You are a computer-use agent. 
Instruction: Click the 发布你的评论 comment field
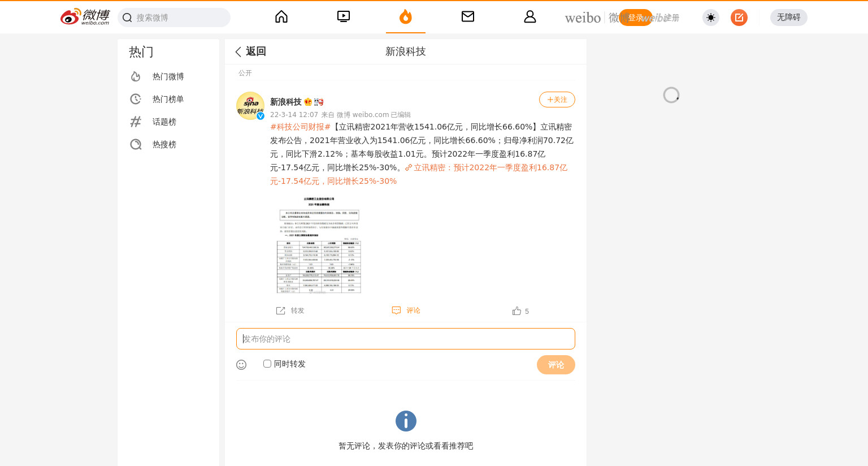click(406, 339)
